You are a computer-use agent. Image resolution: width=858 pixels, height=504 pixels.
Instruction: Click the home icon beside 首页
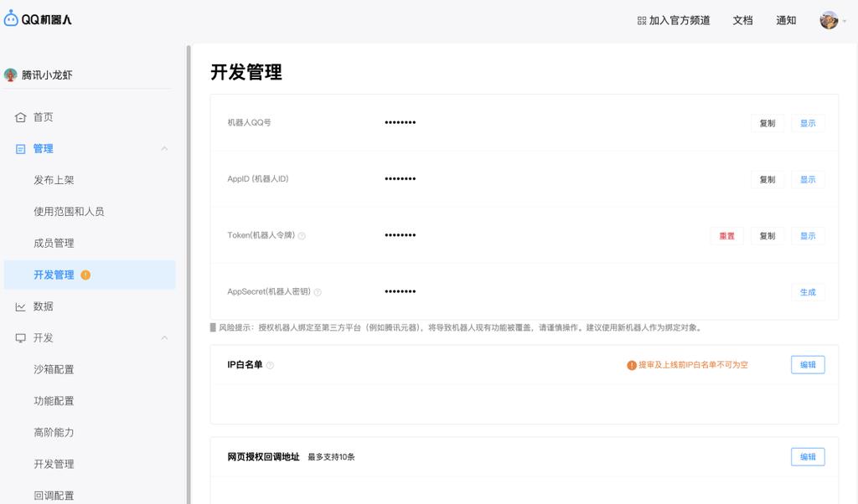click(x=18, y=116)
